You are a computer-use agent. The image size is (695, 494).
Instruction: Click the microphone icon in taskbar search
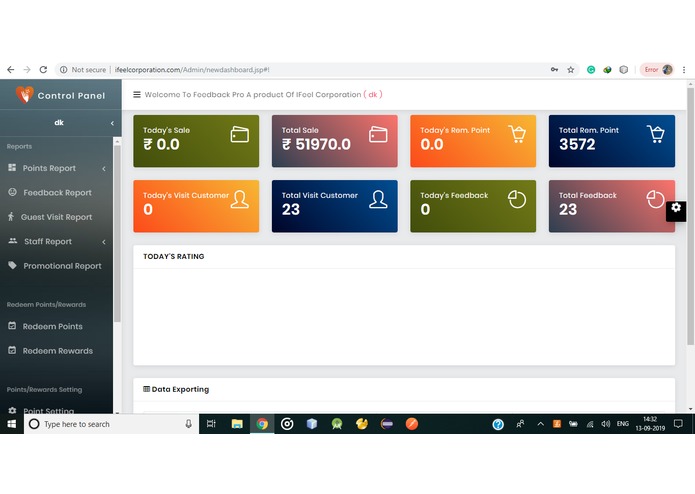tap(188, 424)
